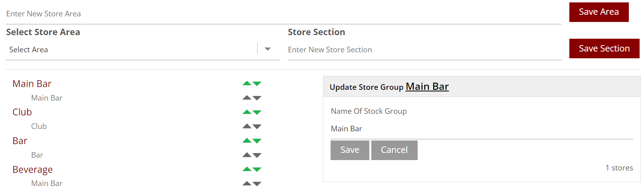
Task: Focus the Enter New Store Section field
Action: (x=424, y=50)
